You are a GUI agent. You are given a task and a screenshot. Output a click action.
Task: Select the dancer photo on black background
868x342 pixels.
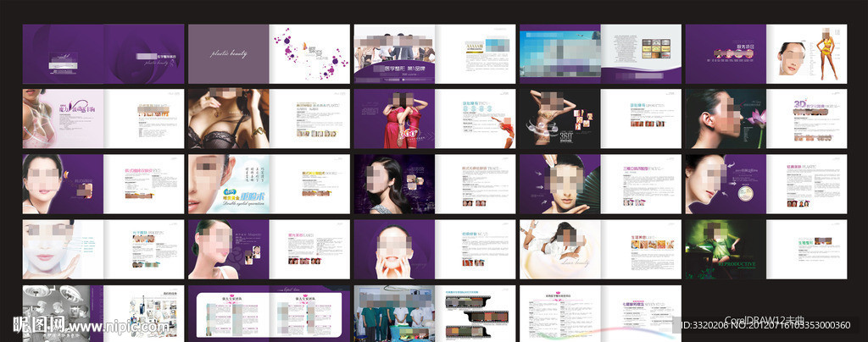coord(560,119)
